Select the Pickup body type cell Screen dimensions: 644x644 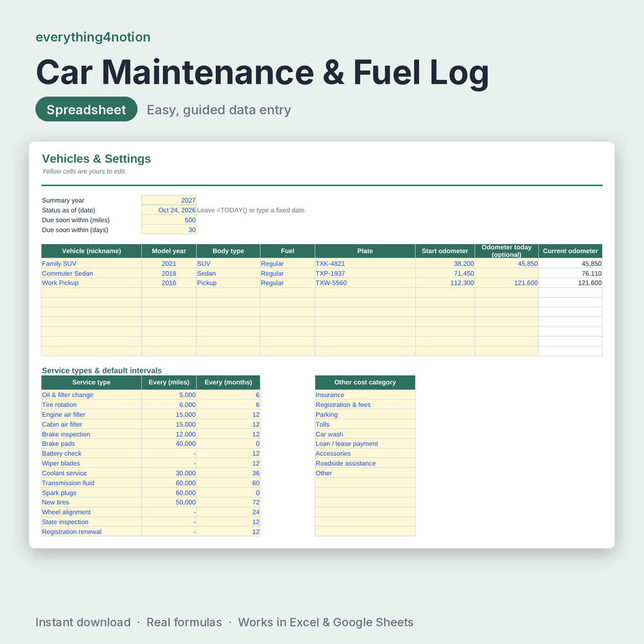[x=229, y=283]
